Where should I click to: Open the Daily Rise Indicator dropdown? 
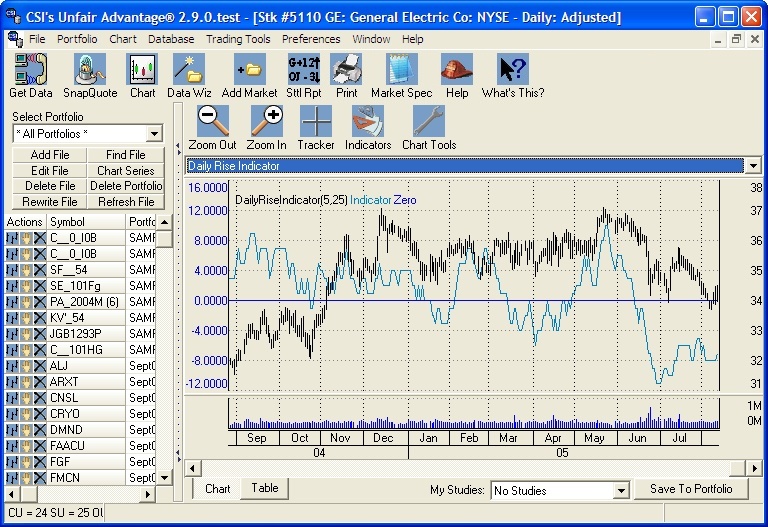click(753, 166)
